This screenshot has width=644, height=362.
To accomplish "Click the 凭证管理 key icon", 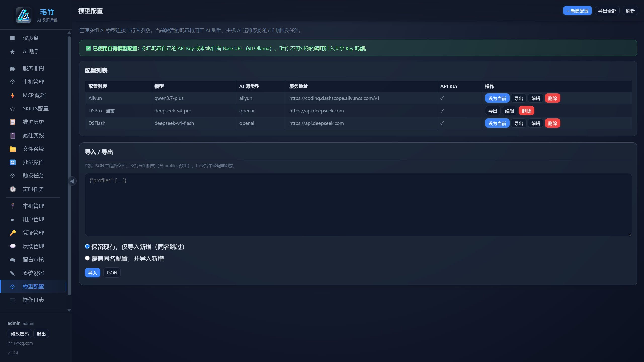I will click(12, 233).
